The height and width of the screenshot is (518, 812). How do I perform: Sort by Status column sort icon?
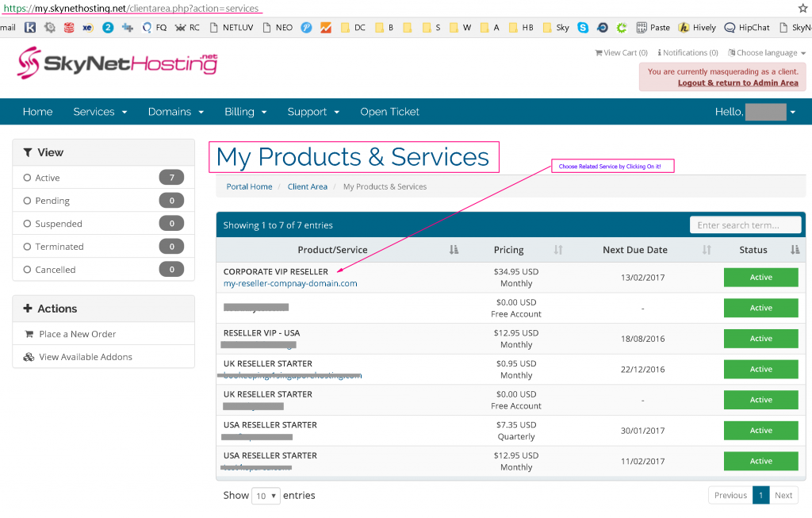[x=795, y=250]
